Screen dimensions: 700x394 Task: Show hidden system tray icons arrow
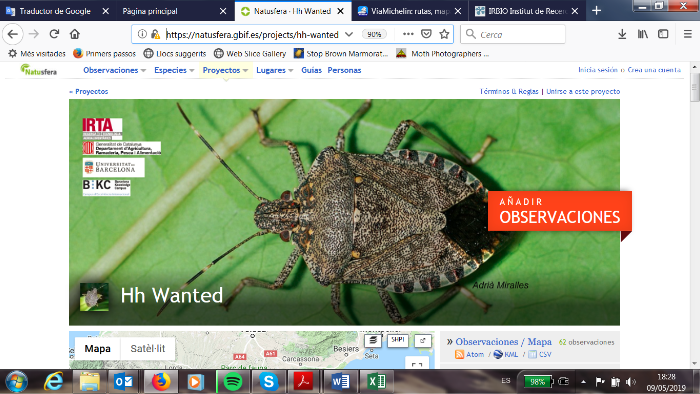(x=583, y=382)
